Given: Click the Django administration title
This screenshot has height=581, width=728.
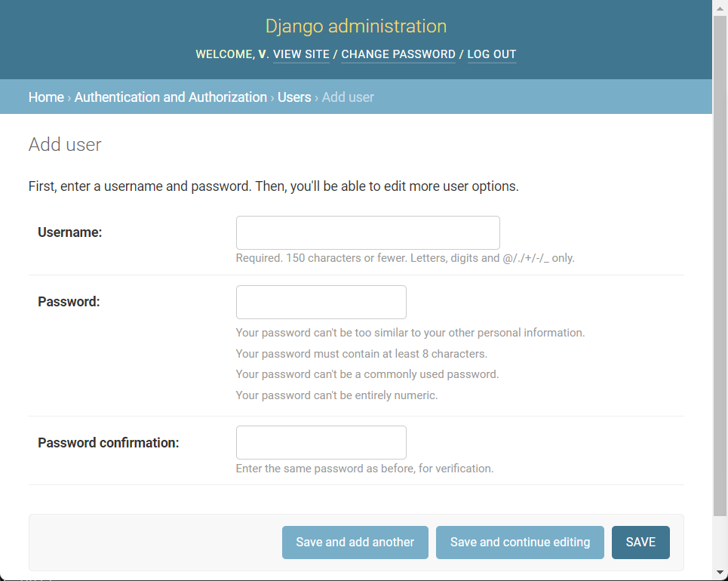Looking at the screenshot, I should tap(356, 26).
